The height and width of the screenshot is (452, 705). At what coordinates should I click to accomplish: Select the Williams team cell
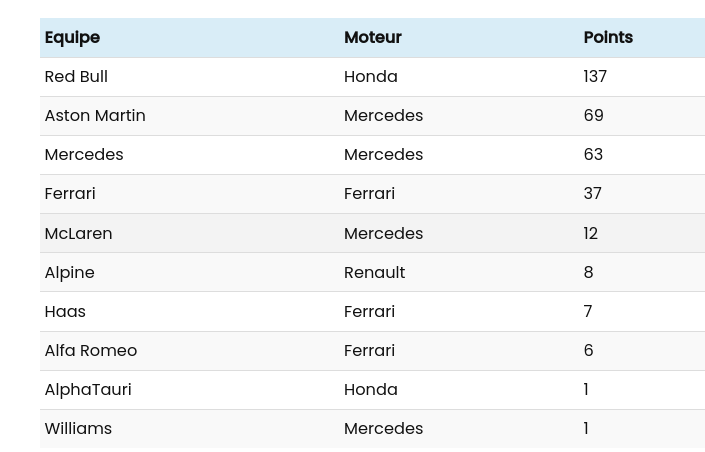[x=78, y=428]
